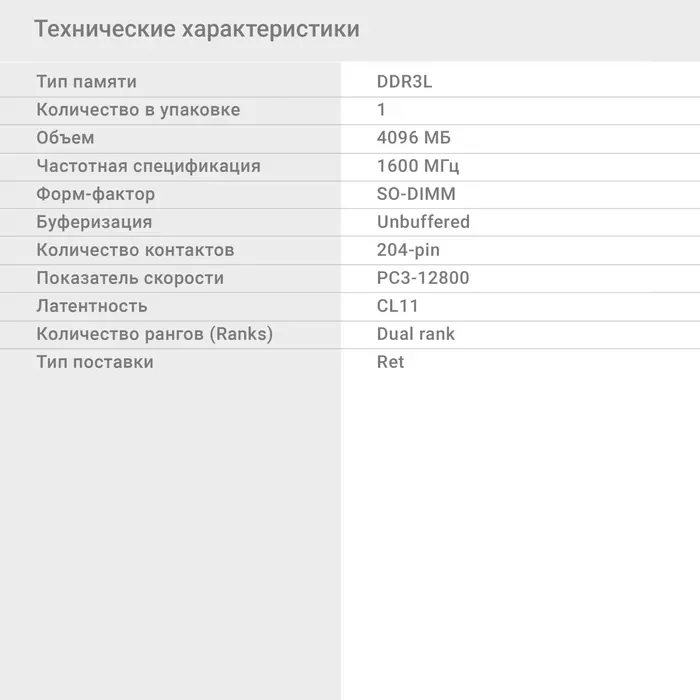
Task: Click the "Количество контактов" label
Action: [135, 250]
